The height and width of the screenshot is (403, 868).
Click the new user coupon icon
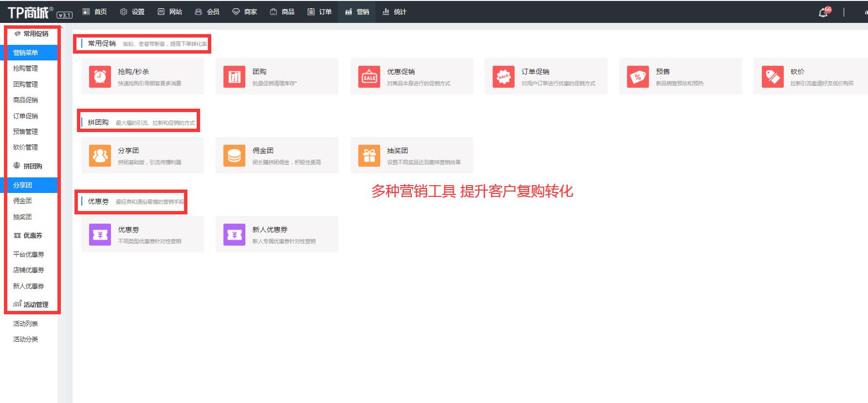click(x=234, y=234)
